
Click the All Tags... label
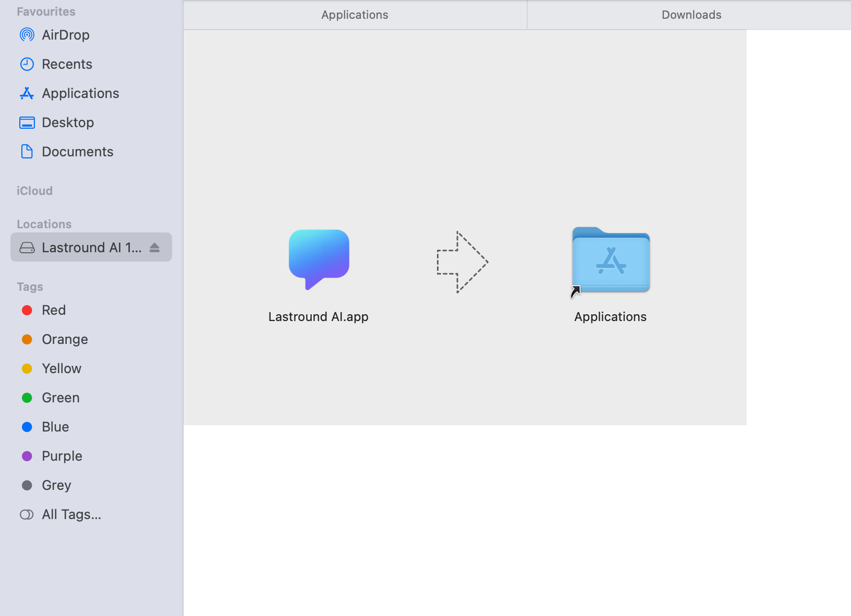72,514
